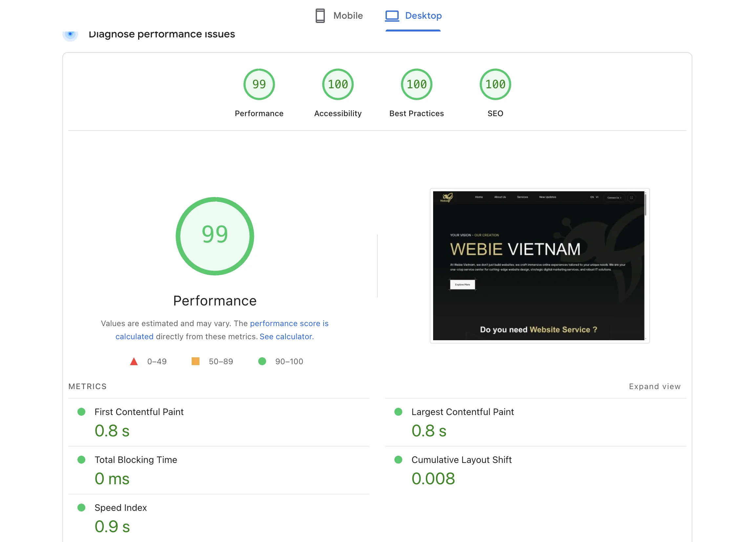Viewport: 756px width, 542px height.
Task: Click the Accessibility 100 score gauge
Action: (338, 84)
